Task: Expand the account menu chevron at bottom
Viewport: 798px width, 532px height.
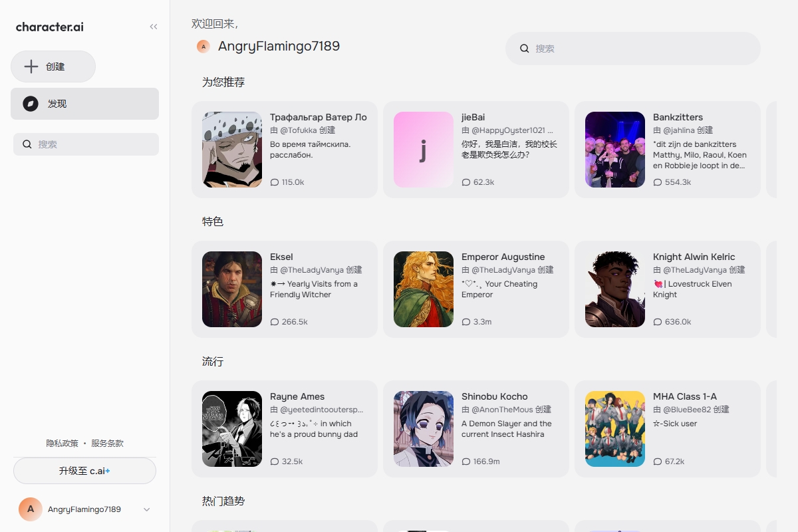Action: [147, 509]
